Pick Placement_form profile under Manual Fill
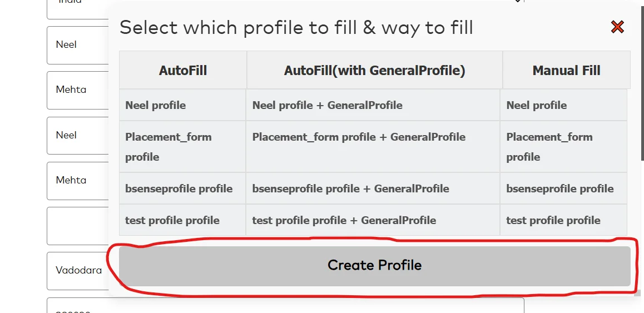Image resolution: width=644 pixels, height=313 pixels. pyautogui.click(x=549, y=147)
